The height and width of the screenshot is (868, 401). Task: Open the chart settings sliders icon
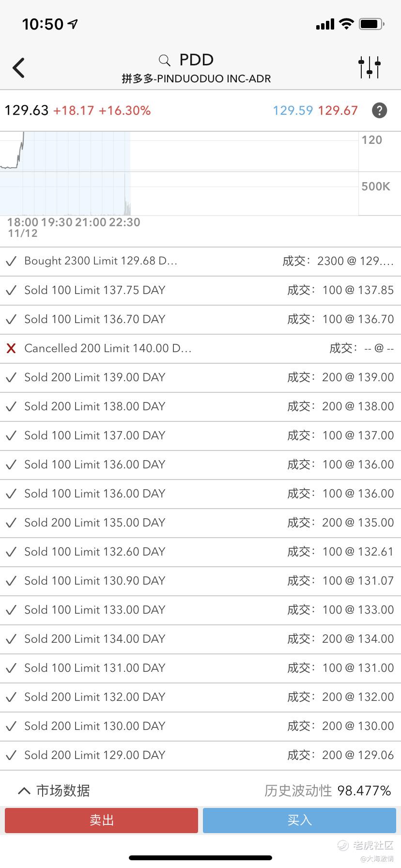tap(370, 67)
